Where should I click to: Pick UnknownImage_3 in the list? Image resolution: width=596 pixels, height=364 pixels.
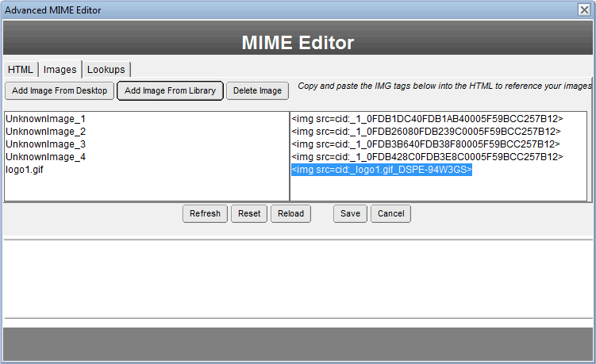[45, 144]
